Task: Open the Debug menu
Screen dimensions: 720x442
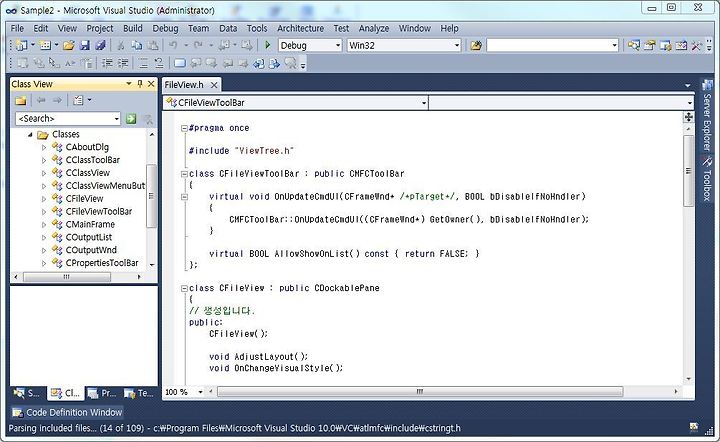Action: click(165, 28)
